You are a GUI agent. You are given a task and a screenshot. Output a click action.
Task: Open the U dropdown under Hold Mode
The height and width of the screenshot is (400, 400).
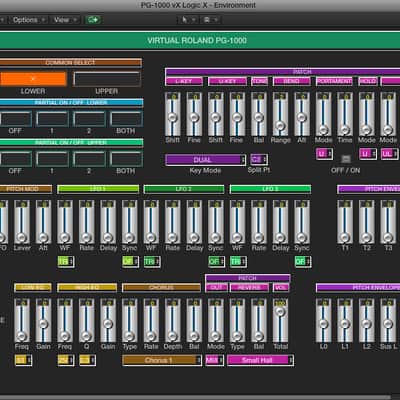pos(368,154)
